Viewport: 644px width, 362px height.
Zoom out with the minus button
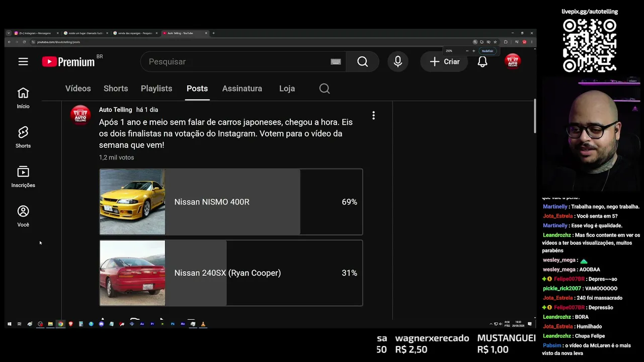pos(467,51)
